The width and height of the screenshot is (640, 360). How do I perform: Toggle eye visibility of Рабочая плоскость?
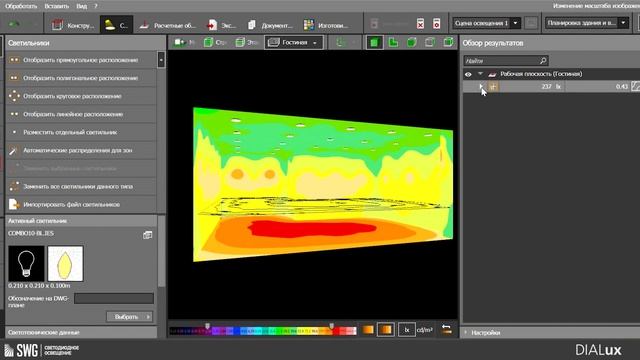click(468, 74)
